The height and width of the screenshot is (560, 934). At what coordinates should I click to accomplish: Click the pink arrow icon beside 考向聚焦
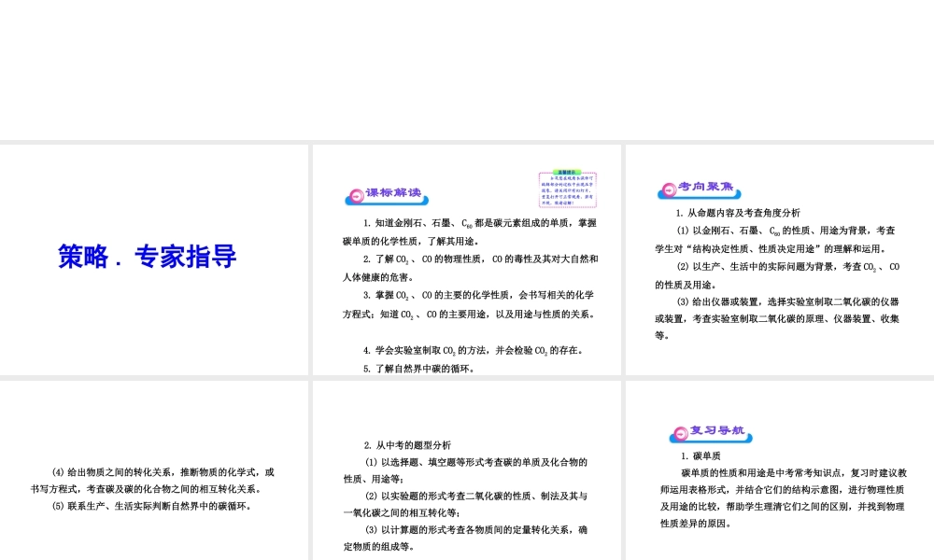pyautogui.click(x=669, y=189)
